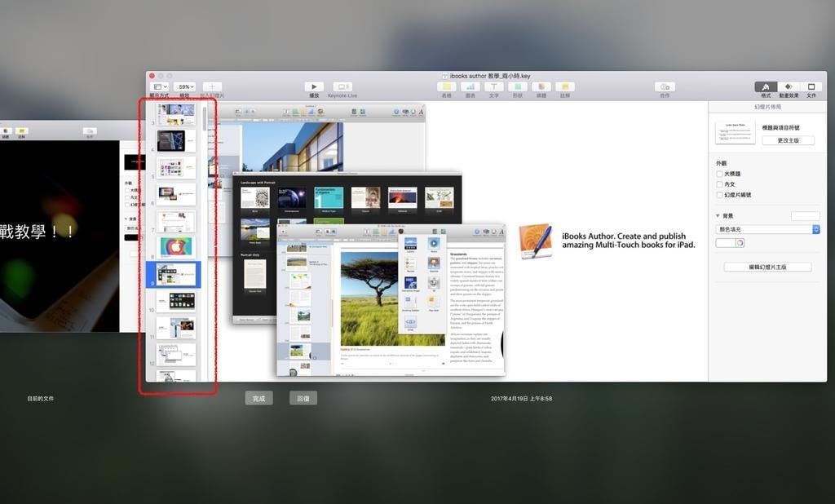Click the 註解 comment icon in left window
835x504 pixels.
point(21,131)
